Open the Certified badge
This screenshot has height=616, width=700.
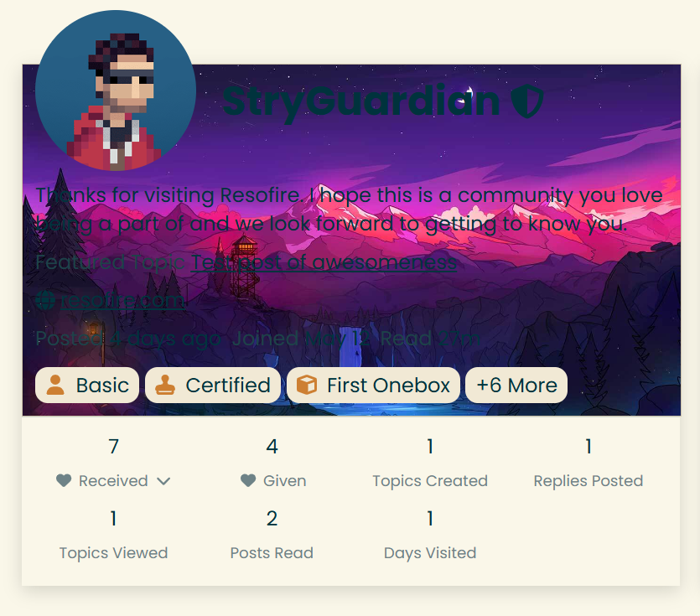tap(213, 386)
